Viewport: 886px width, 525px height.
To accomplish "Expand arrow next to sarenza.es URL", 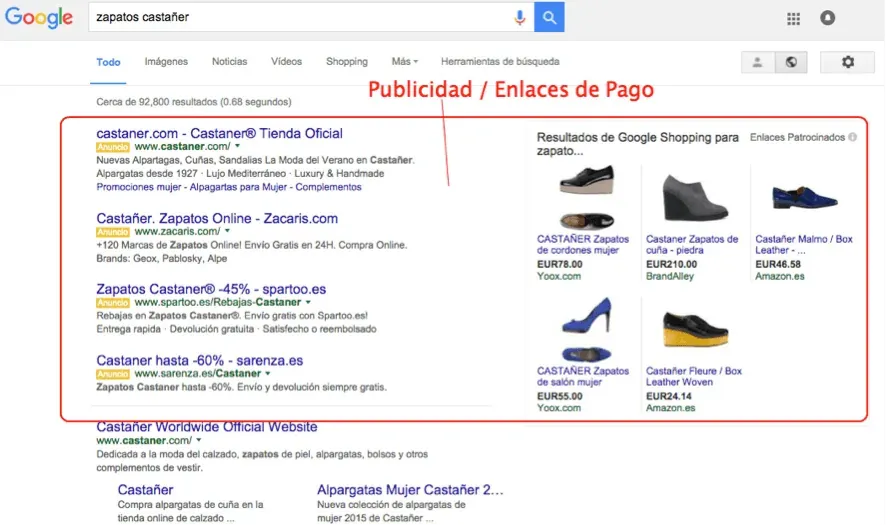I will [268, 374].
